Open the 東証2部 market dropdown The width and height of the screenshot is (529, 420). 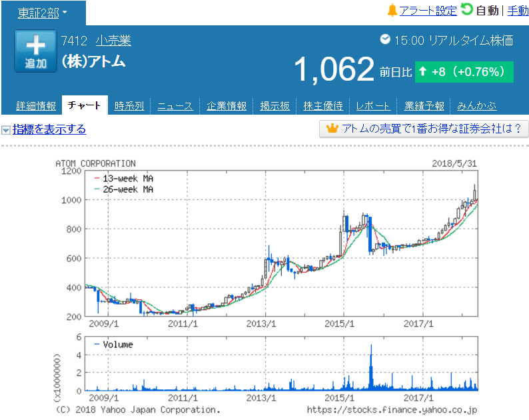tap(42, 13)
